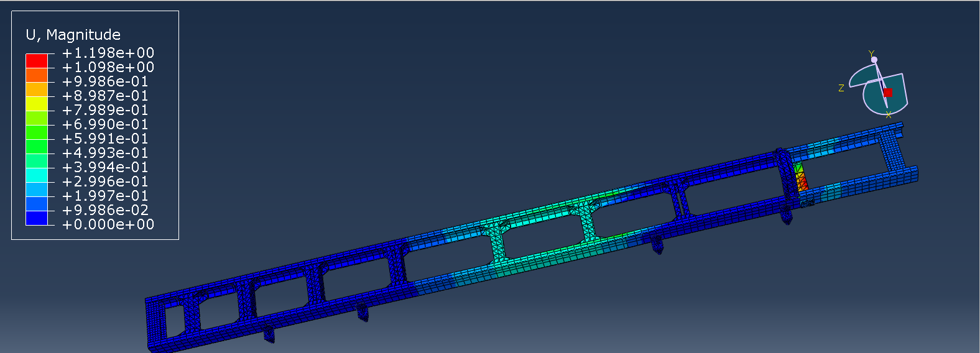Click legend value +4.993e-01
Screen dimensions: 980x353
(105, 153)
